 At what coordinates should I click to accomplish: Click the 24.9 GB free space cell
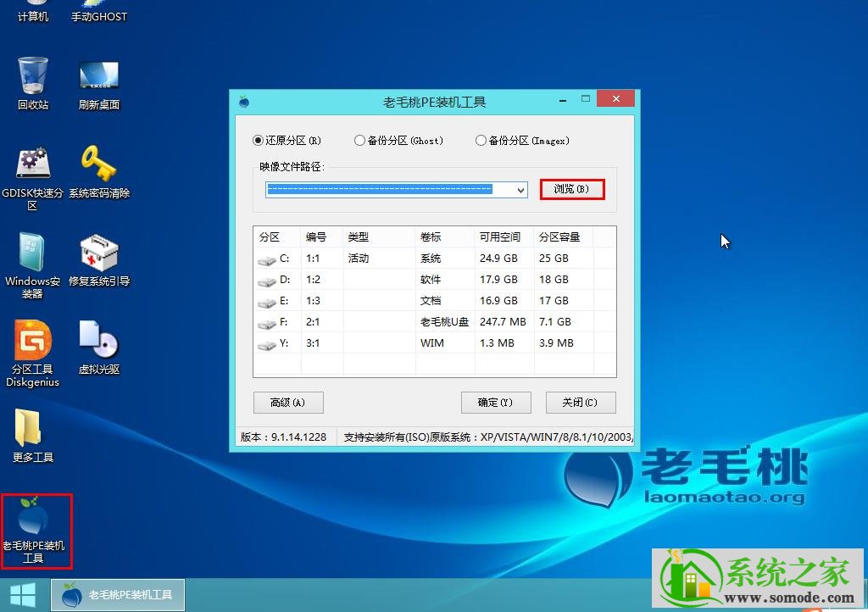point(498,259)
